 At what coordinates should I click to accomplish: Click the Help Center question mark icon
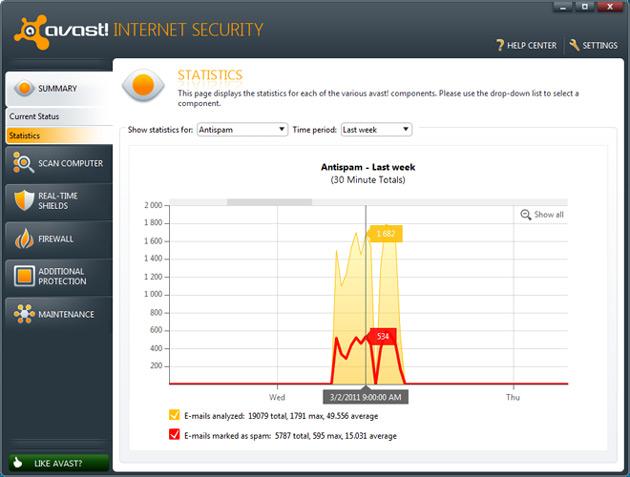(500, 45)
